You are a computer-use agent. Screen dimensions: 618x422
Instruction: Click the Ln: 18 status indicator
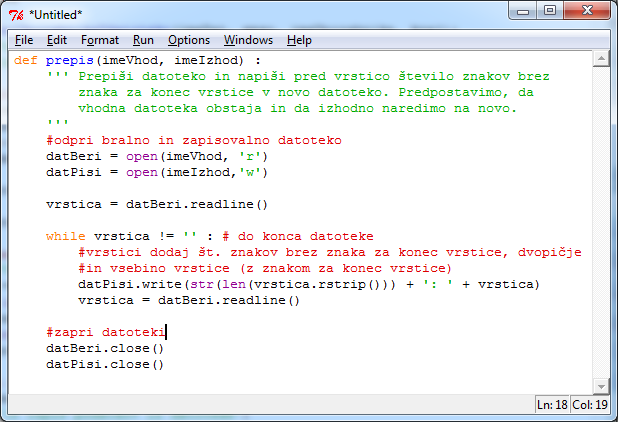[x=552, y=405]
